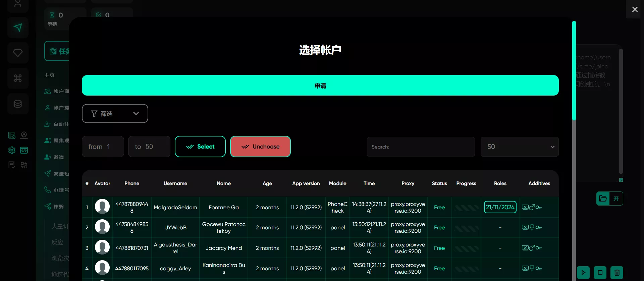Click phone number 447881870731
The width and height of the screenshot is (644, 281).
click(x=132, y=248)
